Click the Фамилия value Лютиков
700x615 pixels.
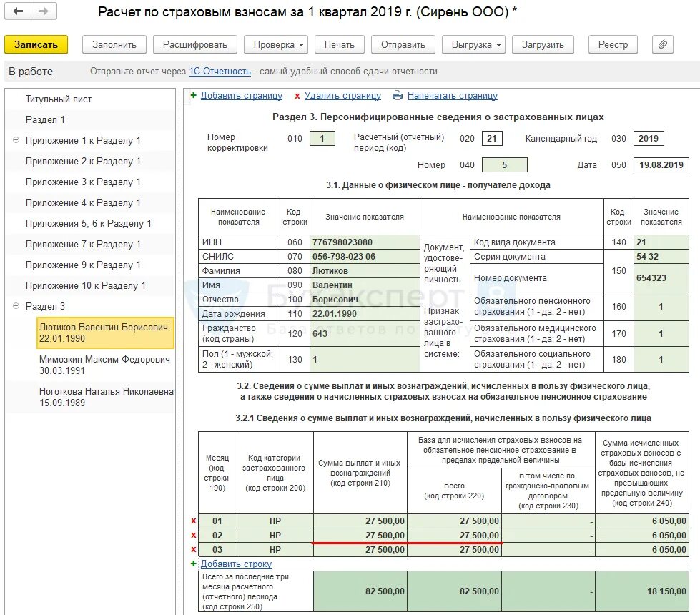point(365,270)
